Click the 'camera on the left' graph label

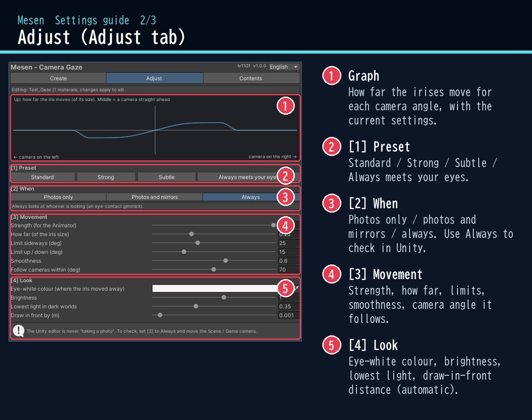tap(36, 157)
